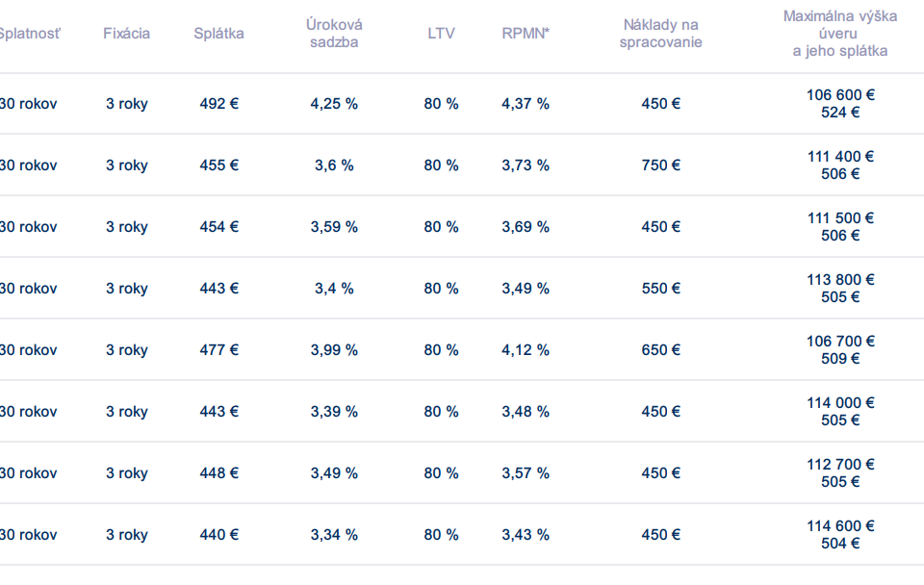924x585 pixels.
Task: Select the 3,34 % interest rate cell
Action: (x=334, y=535)
